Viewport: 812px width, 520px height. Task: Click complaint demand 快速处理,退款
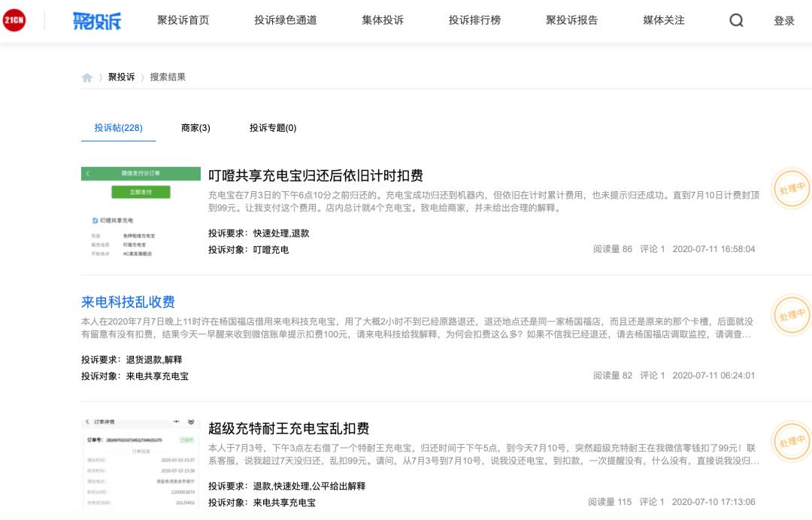pyautogui.click(x=281, y=234)
